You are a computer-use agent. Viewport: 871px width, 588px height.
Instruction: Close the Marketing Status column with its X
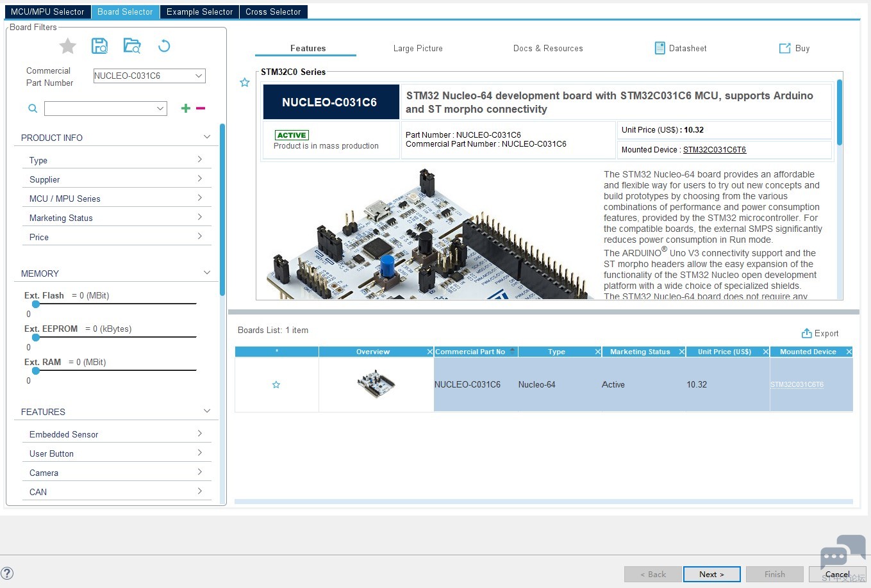click(682, 352)
